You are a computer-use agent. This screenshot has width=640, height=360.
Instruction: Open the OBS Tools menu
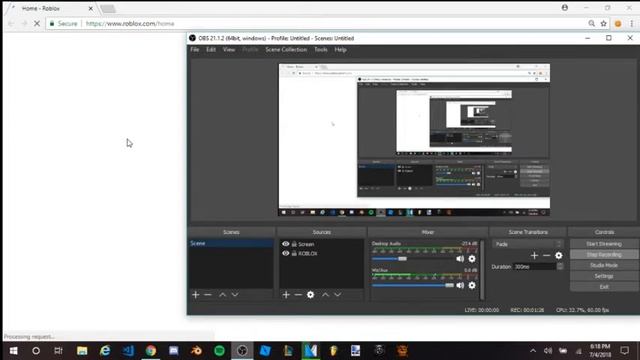[x=321, y=49]
